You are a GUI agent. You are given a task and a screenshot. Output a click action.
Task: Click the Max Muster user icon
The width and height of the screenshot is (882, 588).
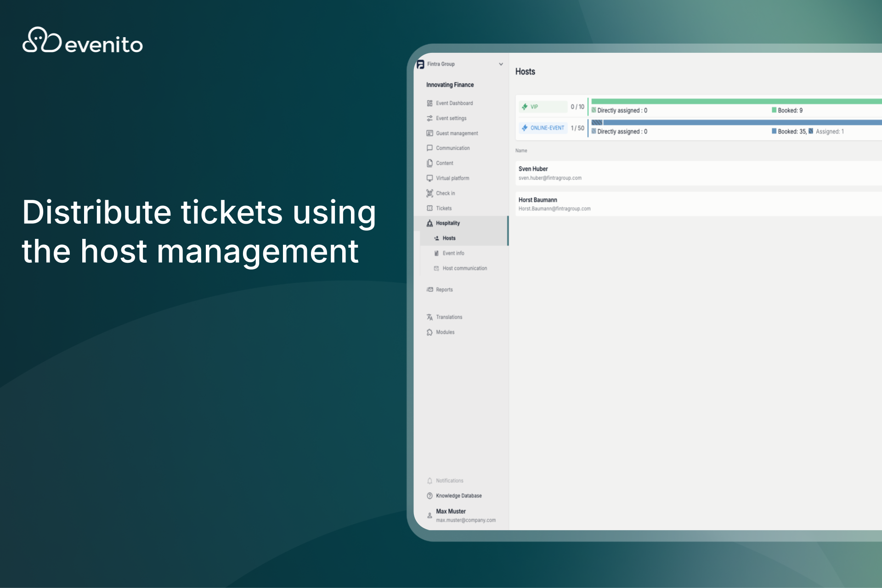430,516
